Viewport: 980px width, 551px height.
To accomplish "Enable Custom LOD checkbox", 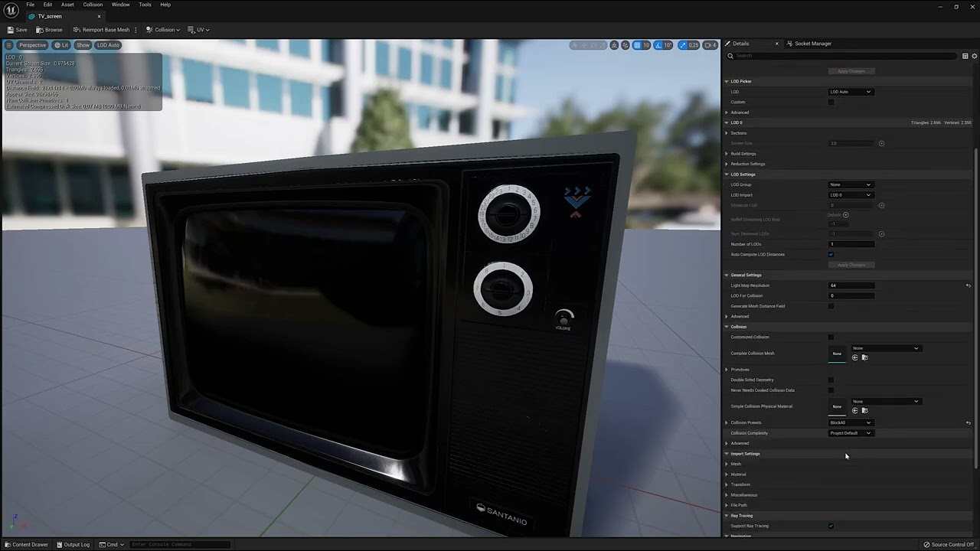I will 831,102.
